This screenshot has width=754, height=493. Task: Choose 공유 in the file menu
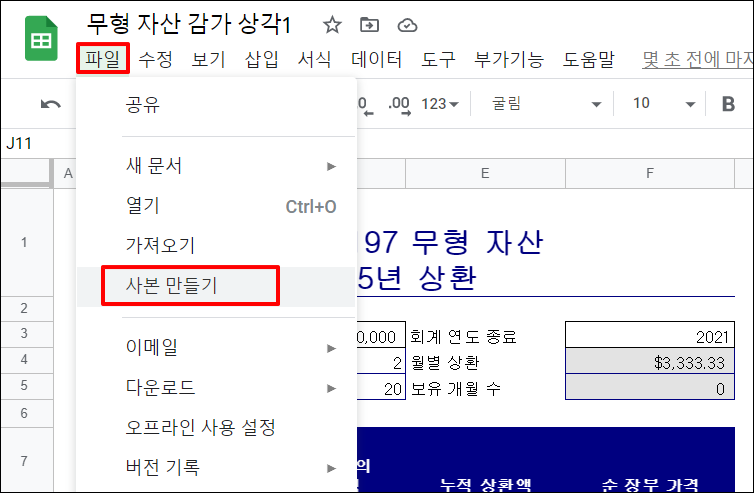[143, 104]
